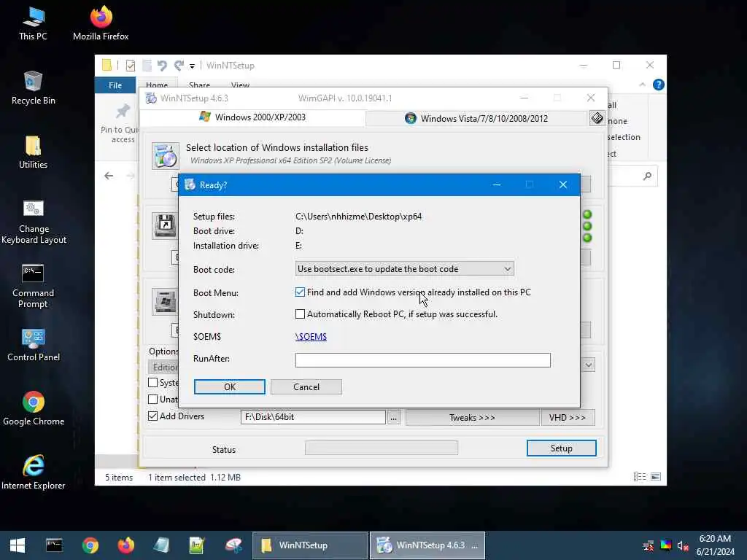This screenshot has width=747, height=560.
Task: Enable Automatically Reboot PC checkbox
Action: [x=300, y=314]
